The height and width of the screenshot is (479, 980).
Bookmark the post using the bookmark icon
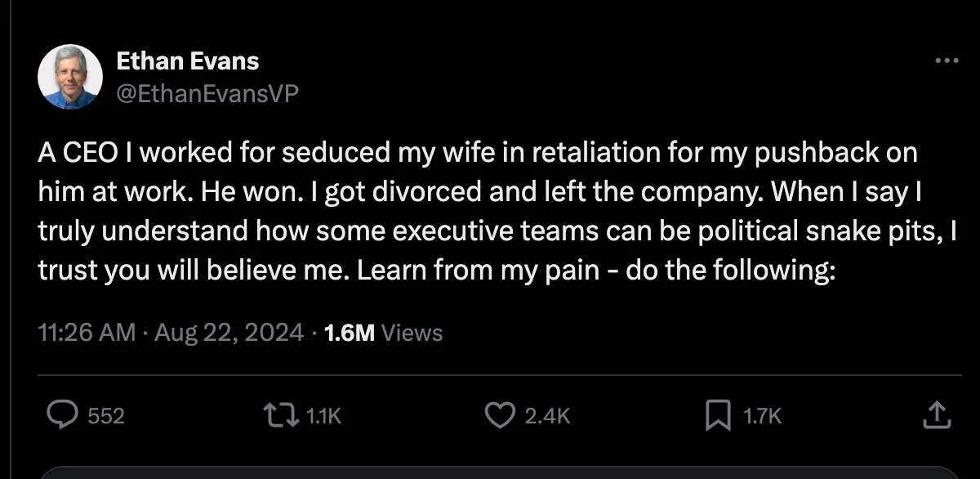717,415
